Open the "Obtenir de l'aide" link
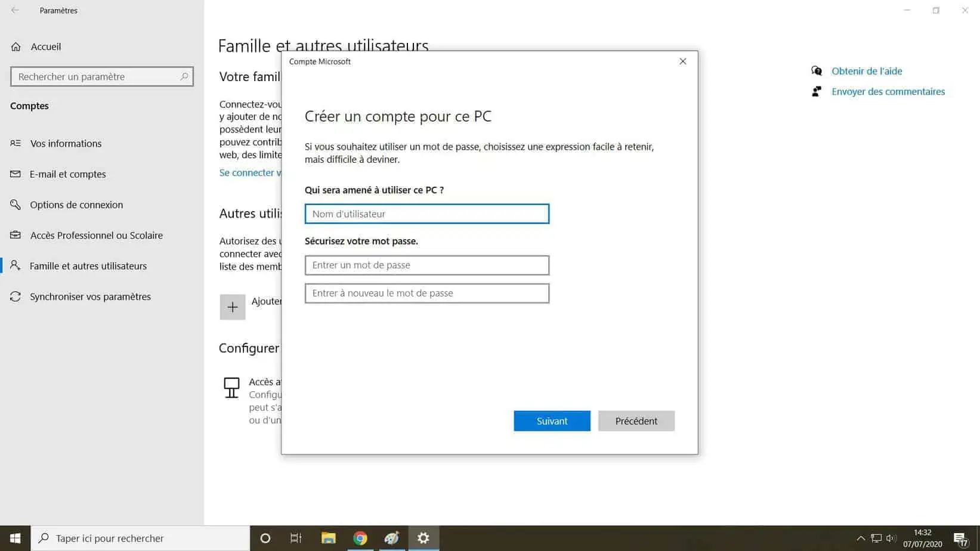The width and height of the screenshot is (980, 551). pyautogui.click(x=867, y=71)
